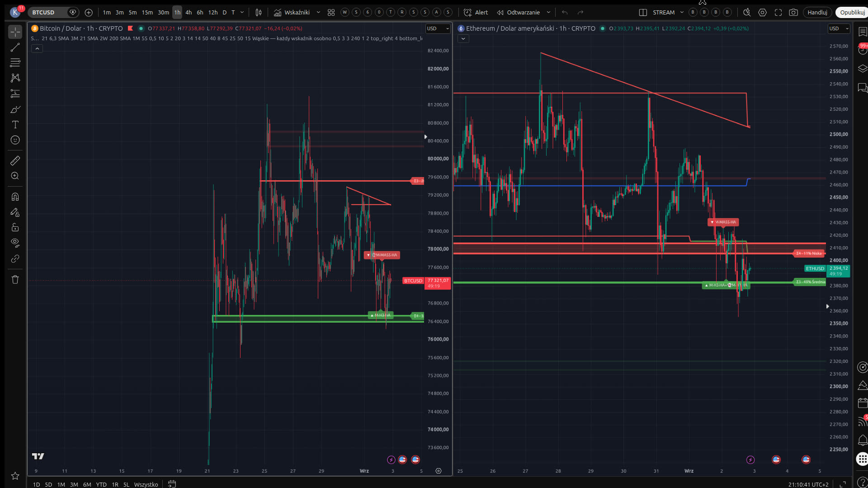Switch to the 12h timeframe
The image size is (868, 488).
[x=213, y=13]
